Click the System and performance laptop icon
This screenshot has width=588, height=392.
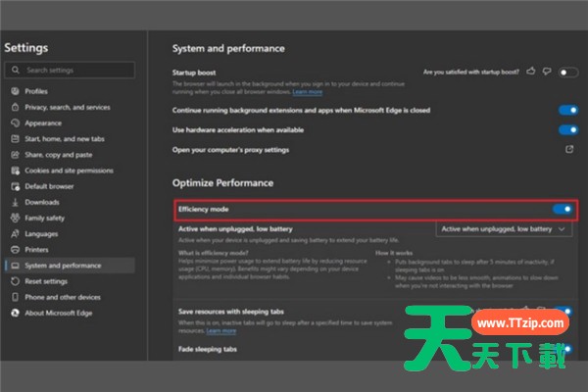pos(15,266)
